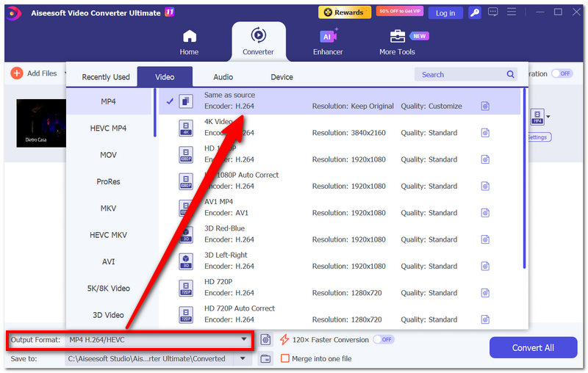The height and width of the screenshot is (373, 588).
Task: Select HD 720P Auto Correct preset icon
Action: (186, 314)
